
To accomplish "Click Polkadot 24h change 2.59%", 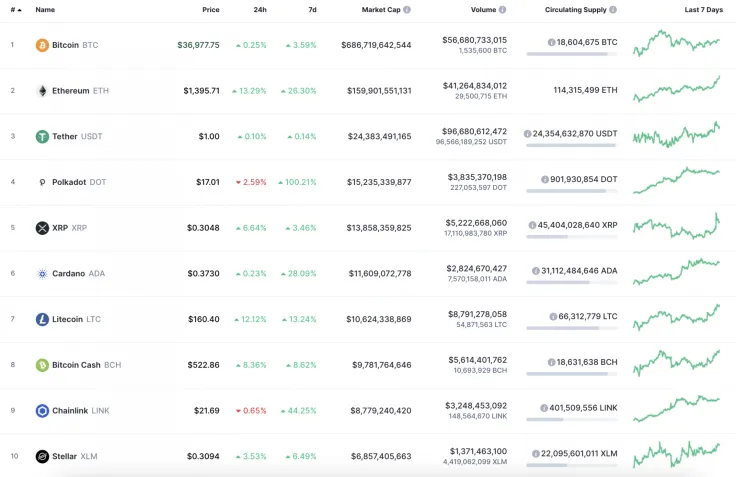I will pos(251,182).
